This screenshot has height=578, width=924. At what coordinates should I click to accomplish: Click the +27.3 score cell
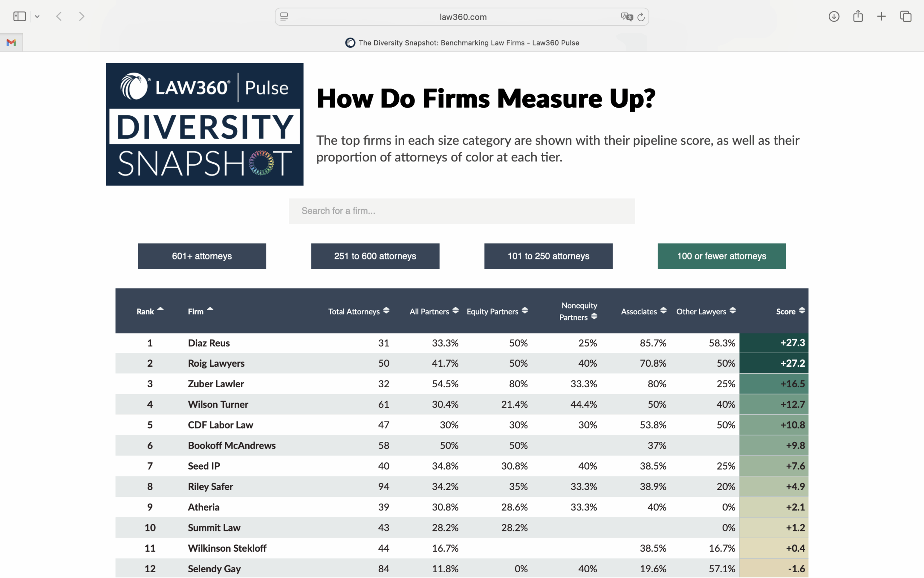773,343
